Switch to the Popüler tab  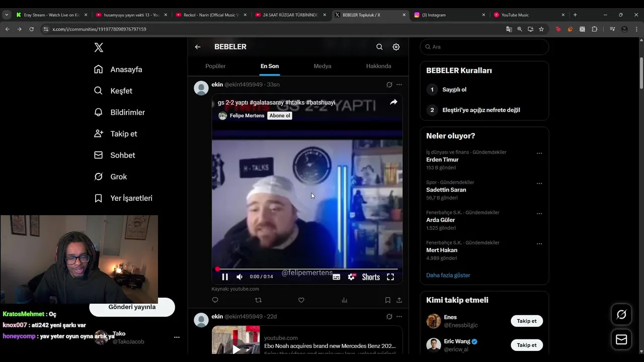[x=215, y=66]
